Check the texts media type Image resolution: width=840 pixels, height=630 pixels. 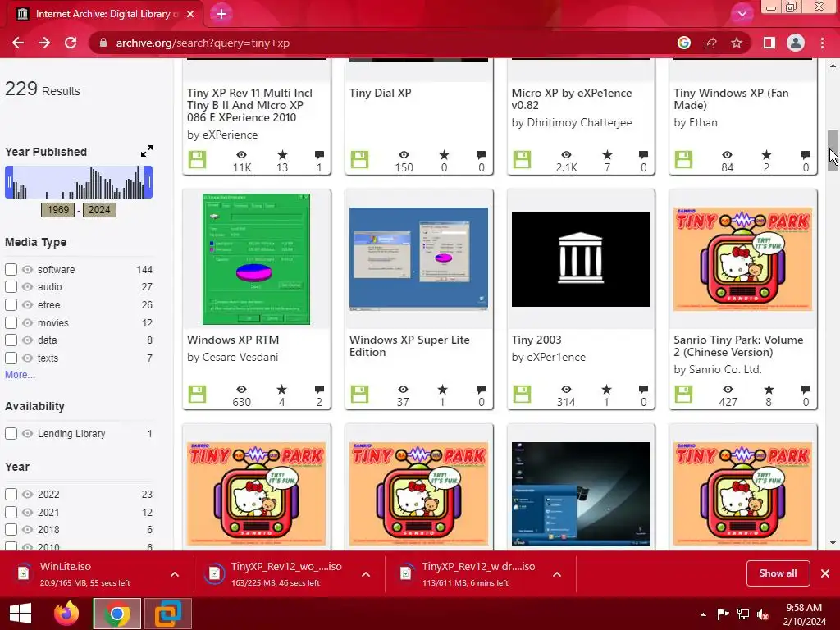click(x=11, y=358)
